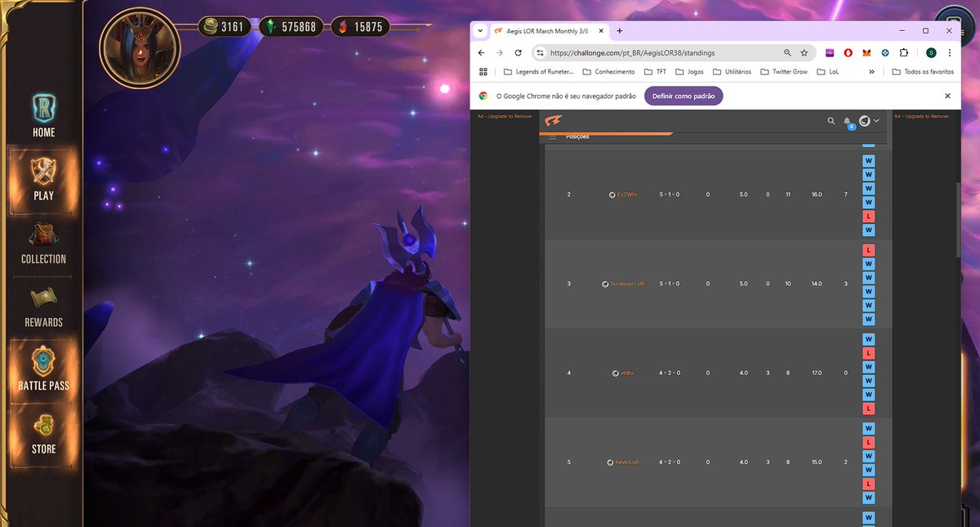Go back in Chrome
The width and height of the screenshot is (980, 527).
tap(481, 52)
